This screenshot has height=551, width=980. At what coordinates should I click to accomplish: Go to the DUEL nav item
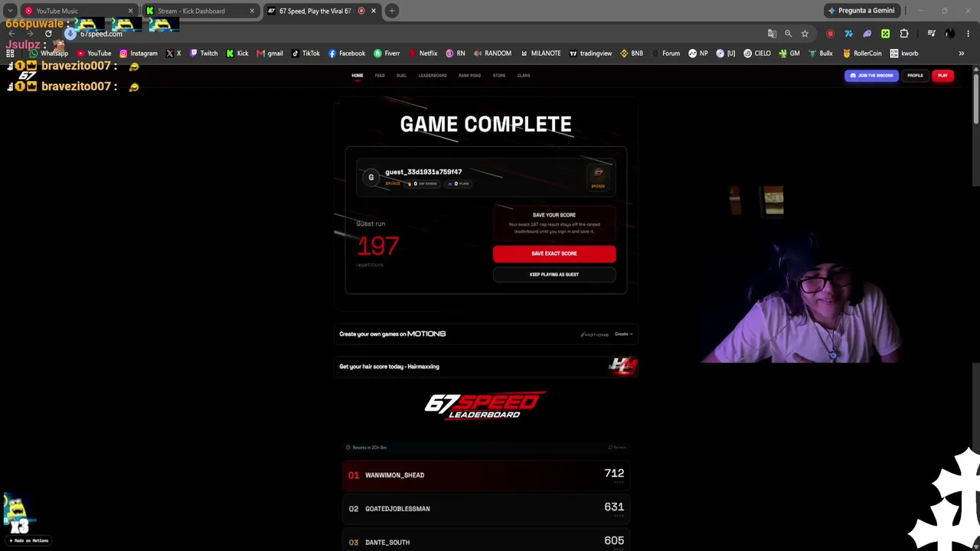coord(401,76)
